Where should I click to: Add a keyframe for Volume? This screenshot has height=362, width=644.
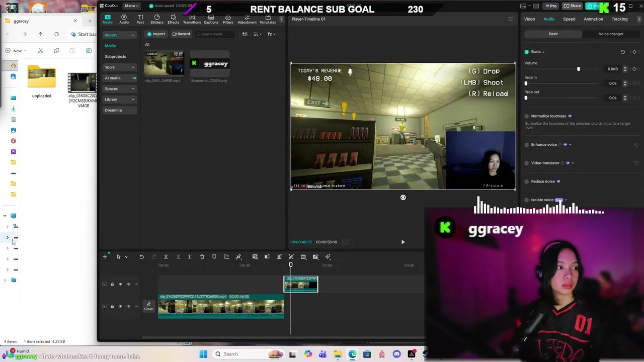click(x=634, y=69)
